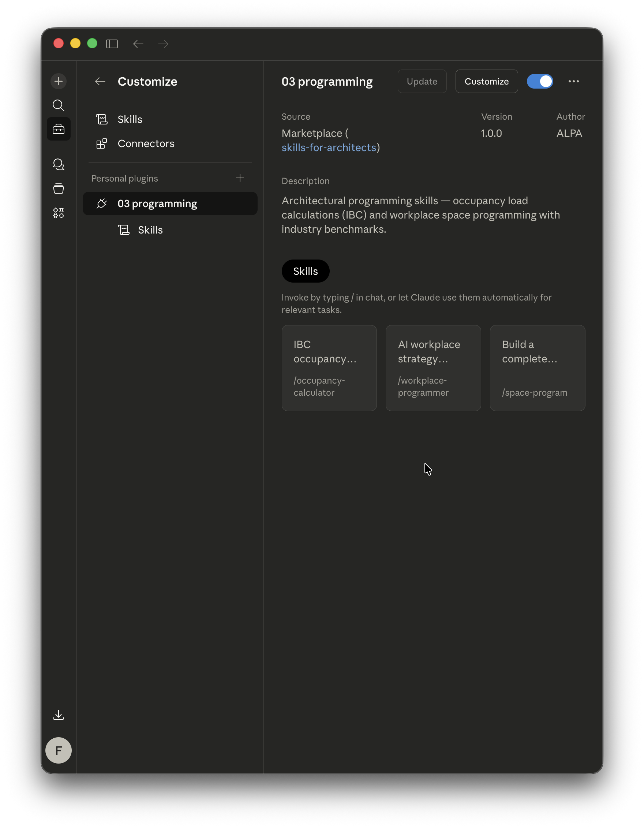Viewport: 644px width, 828px height.
Task: Click the forward navigation arrow in titlebar
Action: pyautogui.click(x=162, y=44)
